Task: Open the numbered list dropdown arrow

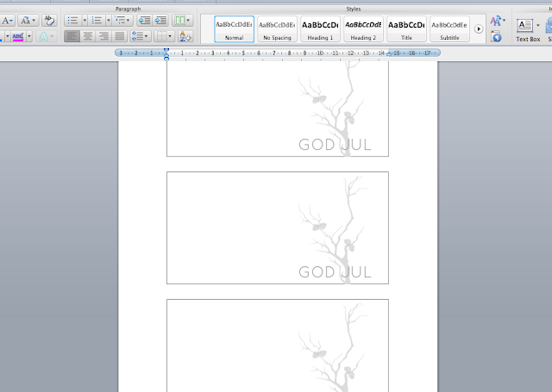Action: pos(109,21)
